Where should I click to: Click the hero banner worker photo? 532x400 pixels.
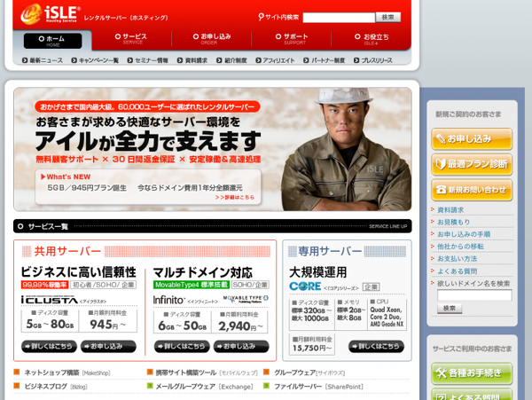[x=346, y=149]
